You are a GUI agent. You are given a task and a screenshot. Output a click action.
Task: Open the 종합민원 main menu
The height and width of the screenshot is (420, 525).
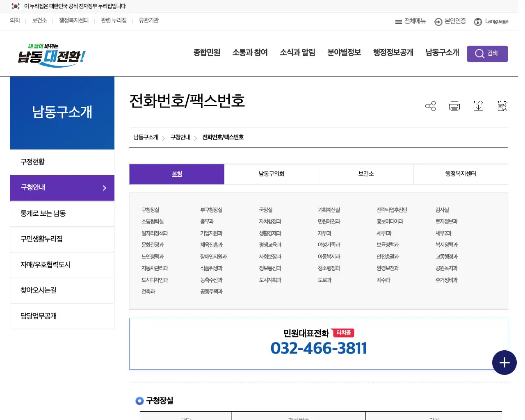click(207, 52)
